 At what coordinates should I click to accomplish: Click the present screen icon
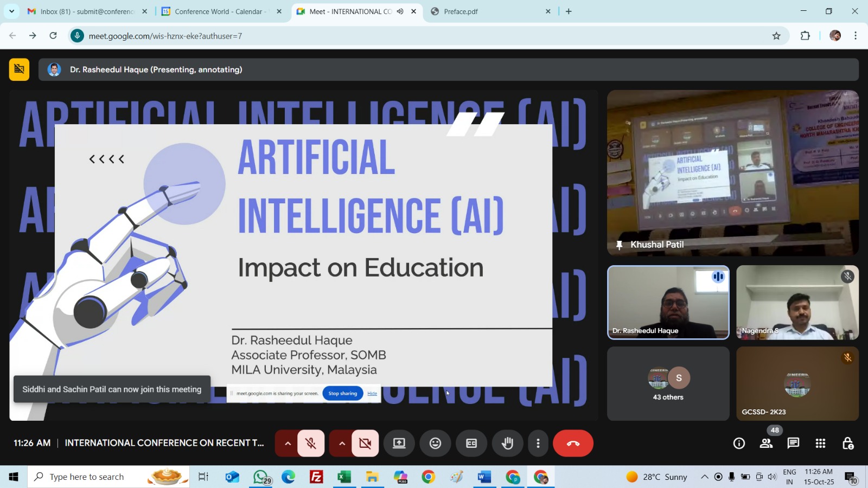399,444
